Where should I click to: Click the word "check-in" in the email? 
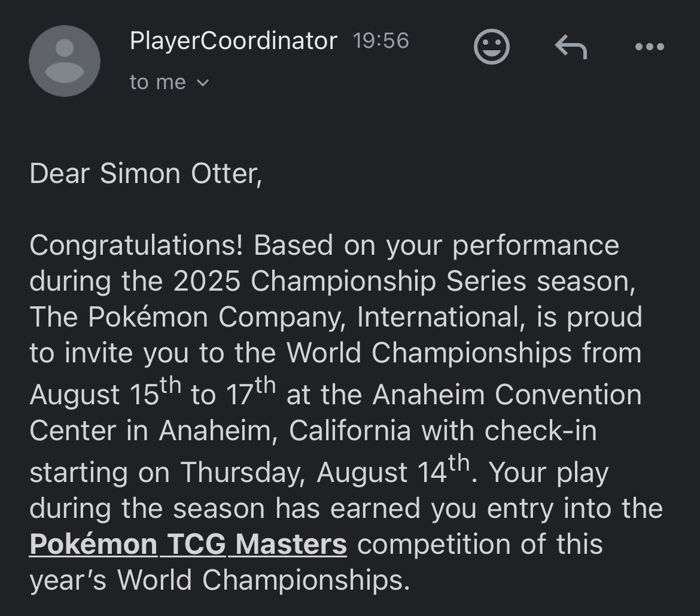pos(541,431)
